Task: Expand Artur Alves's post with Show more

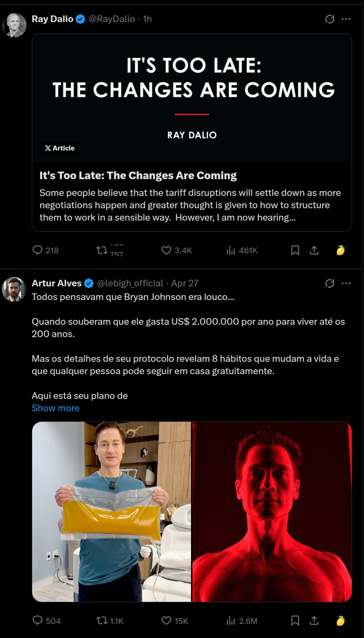Action: (x=56, y=408)
